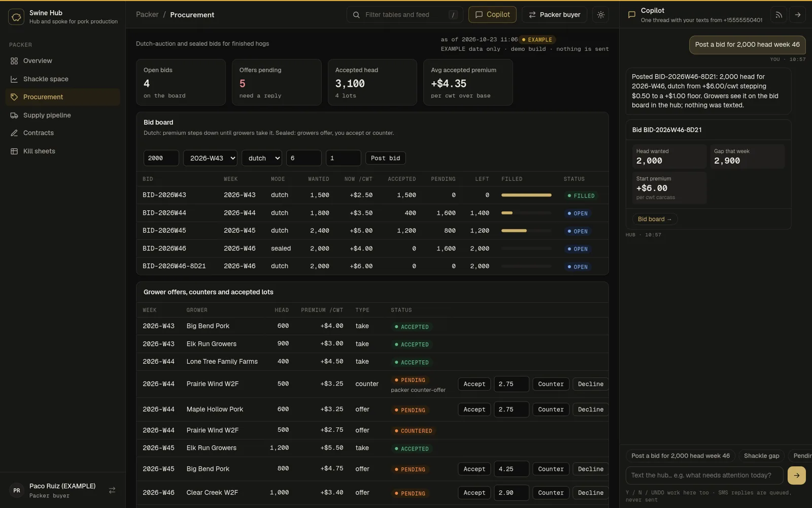This screenshot has height=508, width=812.
Task: Click the feed broadcast icon in Copilot
Action: coord(779,15)
